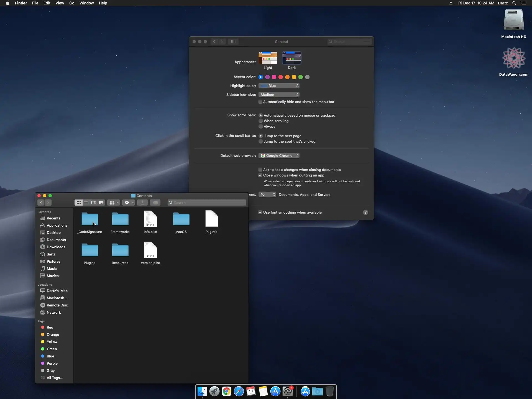Click the help question mark button
Screen dimensions: 532x399
coord(365,212)
